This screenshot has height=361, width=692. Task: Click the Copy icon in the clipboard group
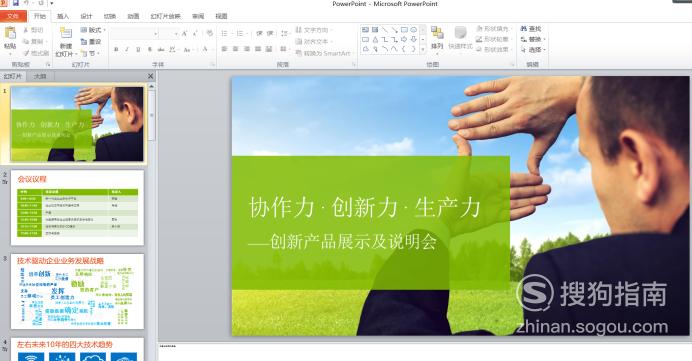pos(26,41)
